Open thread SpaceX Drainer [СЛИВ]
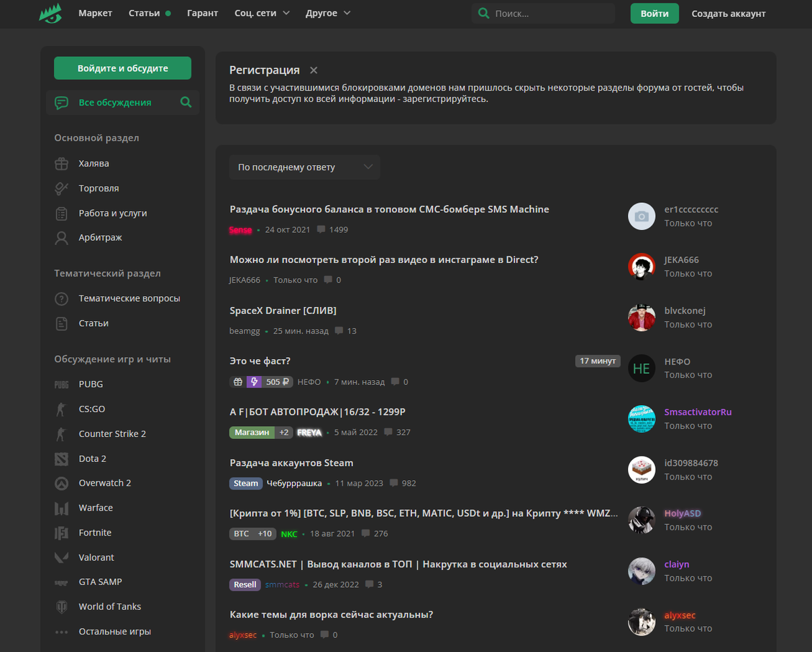This screenshot has width=812, height=652. coord(283,310)
